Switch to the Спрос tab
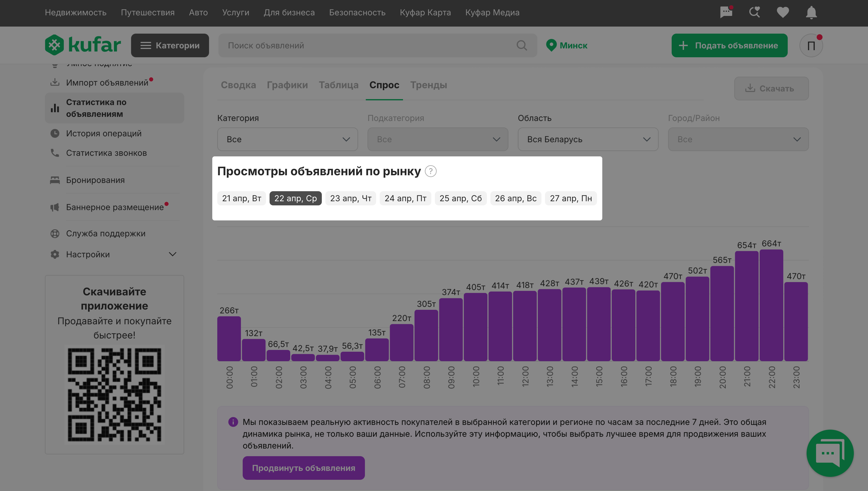Image resolution: width=868 pixels, height=491 pixels. point(384,85)
